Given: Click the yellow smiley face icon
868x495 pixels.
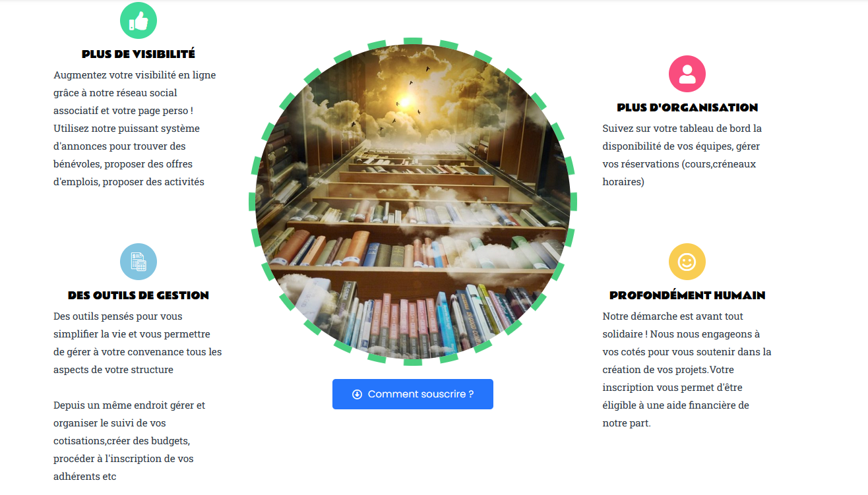Looking at the screenshot, I should click(x=687, y=262).
